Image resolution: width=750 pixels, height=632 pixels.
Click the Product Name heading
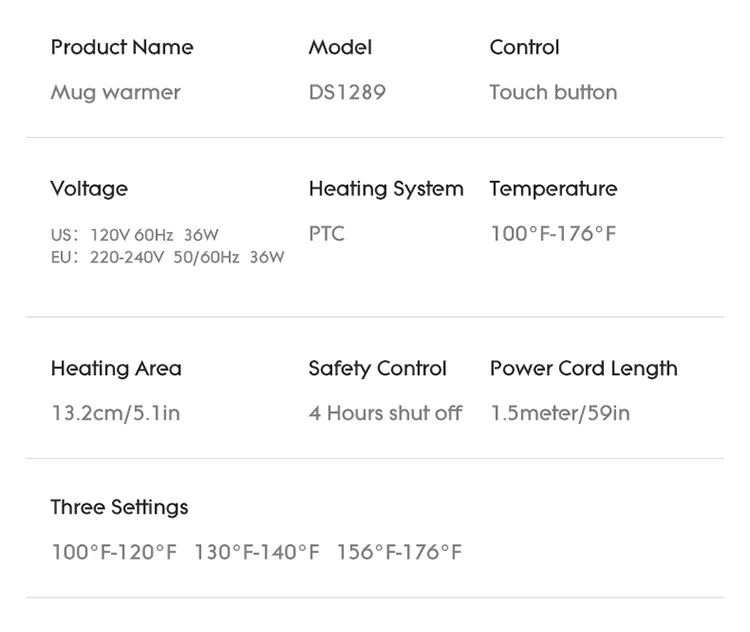tap(122, 47)
